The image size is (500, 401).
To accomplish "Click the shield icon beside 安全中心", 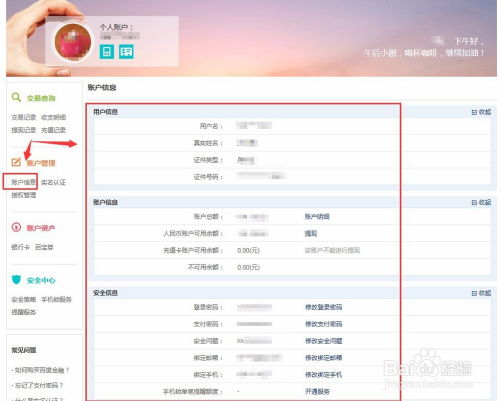I will pos(16,280).
